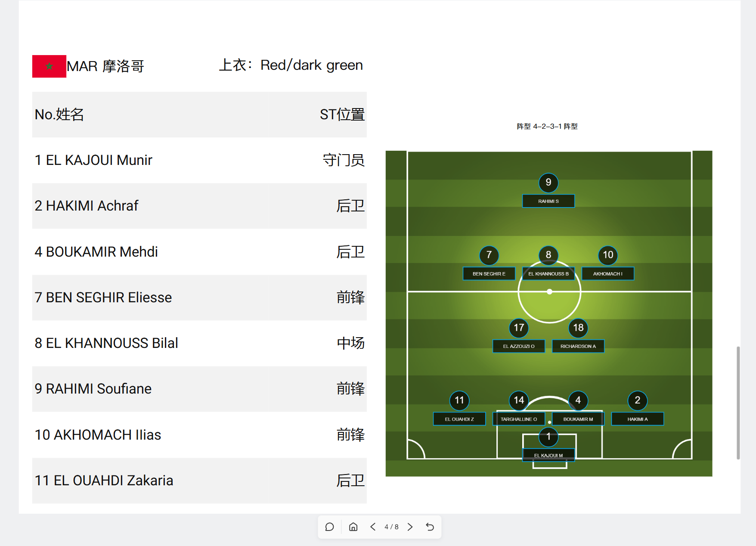The image size is (756, 546).
Task: Click the RAHIMI S name label
Action: pos(548,201)
